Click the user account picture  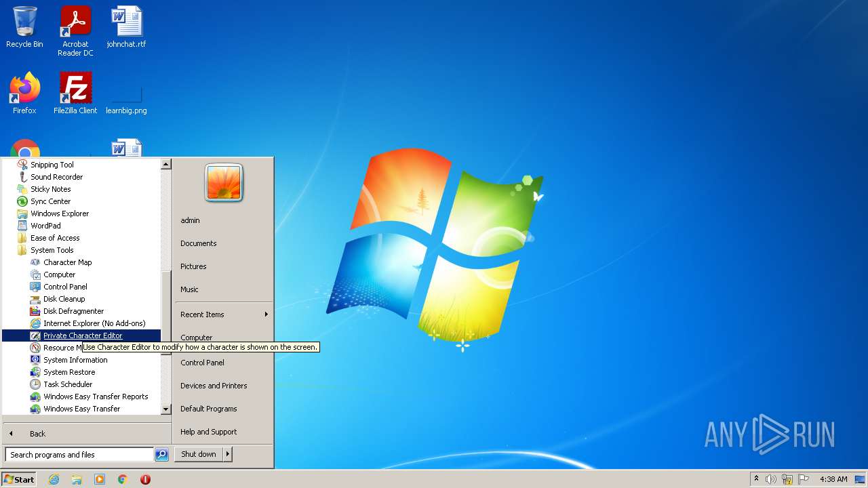[224, 182]
